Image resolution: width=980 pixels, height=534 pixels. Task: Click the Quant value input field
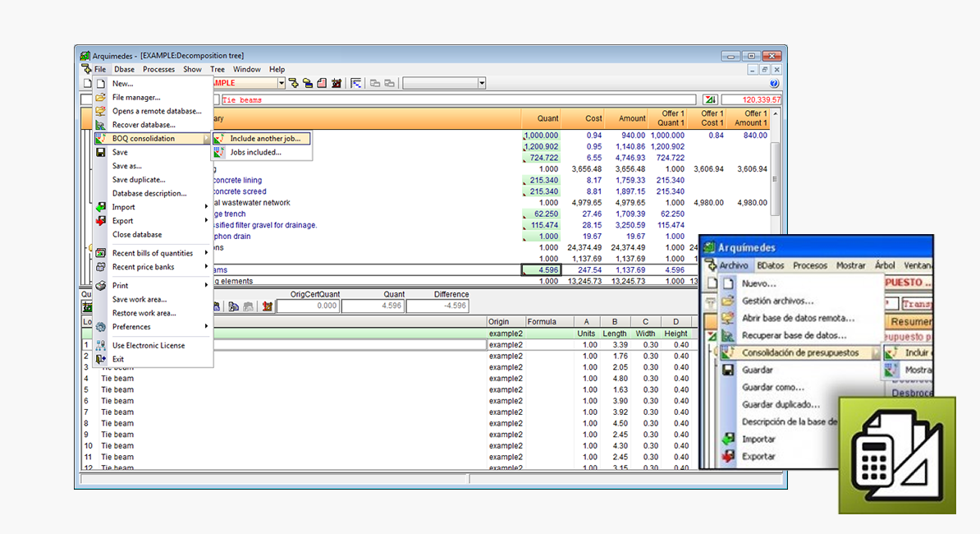(x=373, y=306)
